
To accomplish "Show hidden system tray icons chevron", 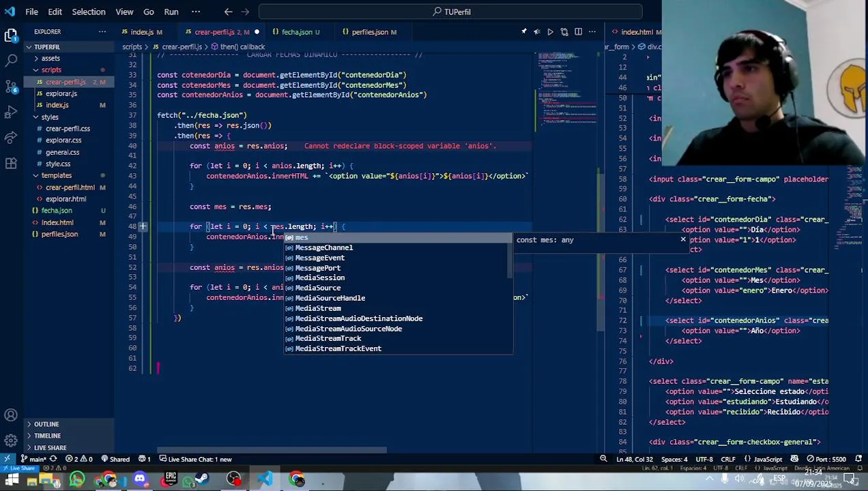I will (x=710, y=479).
